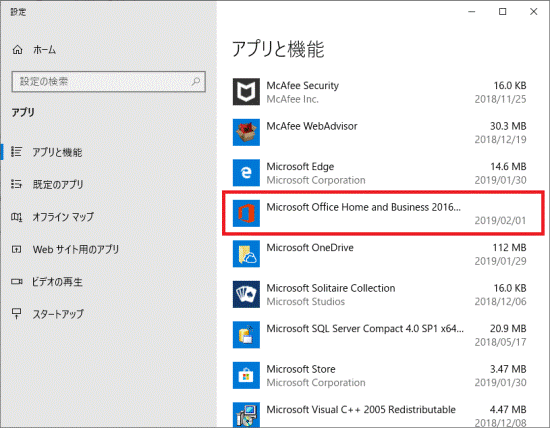Click the 2019/02/01 install date
Image resolution: width=550 pixels, height=428 pixels.
pyautogui.click(x=500, y=220)
